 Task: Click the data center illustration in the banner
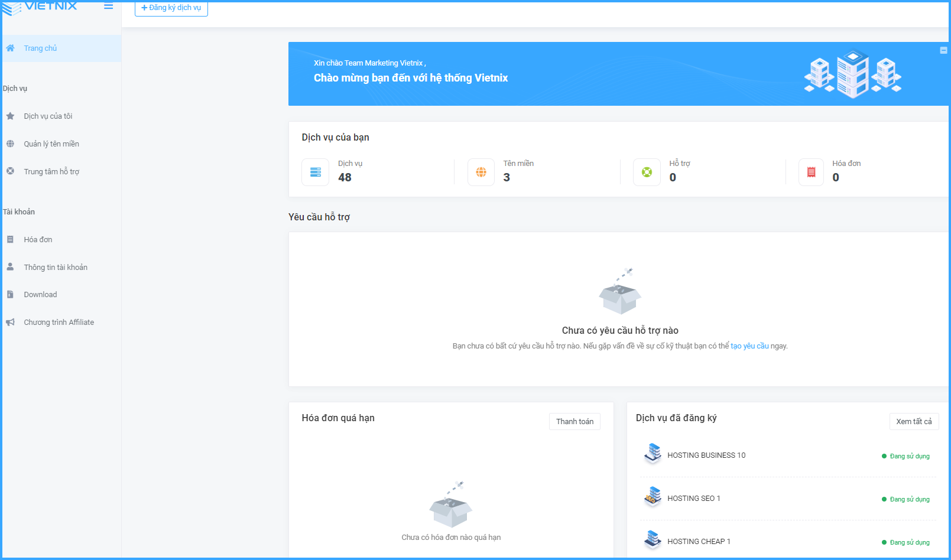(x=853, y=74)
